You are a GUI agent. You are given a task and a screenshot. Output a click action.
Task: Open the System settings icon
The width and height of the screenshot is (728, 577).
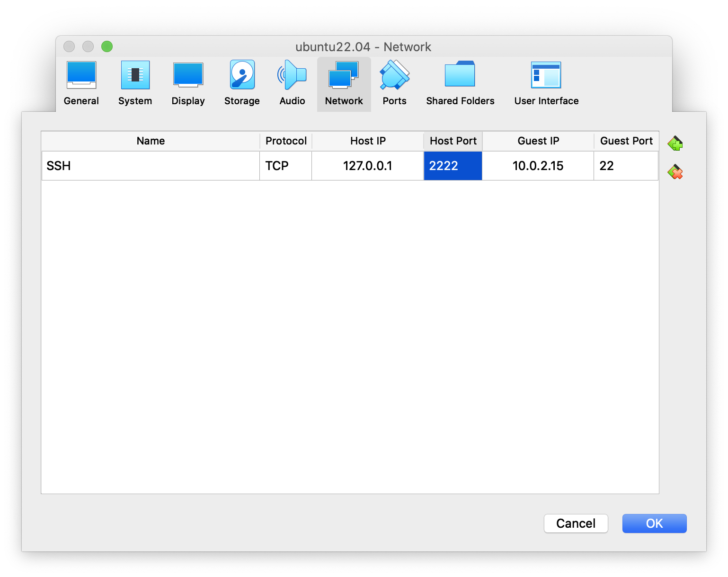(135, 83)
